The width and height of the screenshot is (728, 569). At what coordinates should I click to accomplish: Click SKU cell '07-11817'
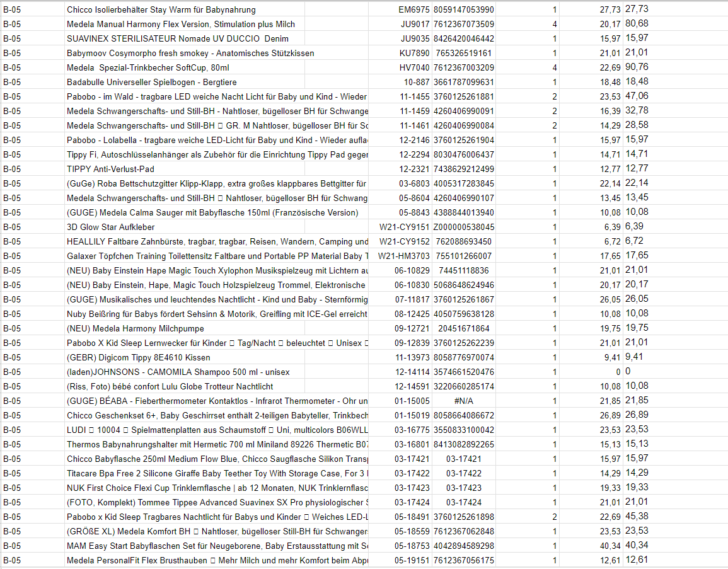[x=400, y=299]
